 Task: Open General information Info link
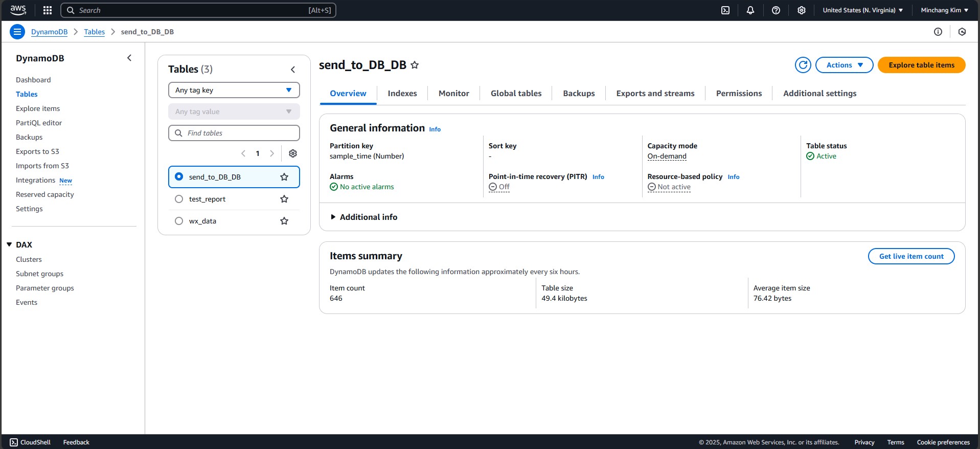click(435, 129)
